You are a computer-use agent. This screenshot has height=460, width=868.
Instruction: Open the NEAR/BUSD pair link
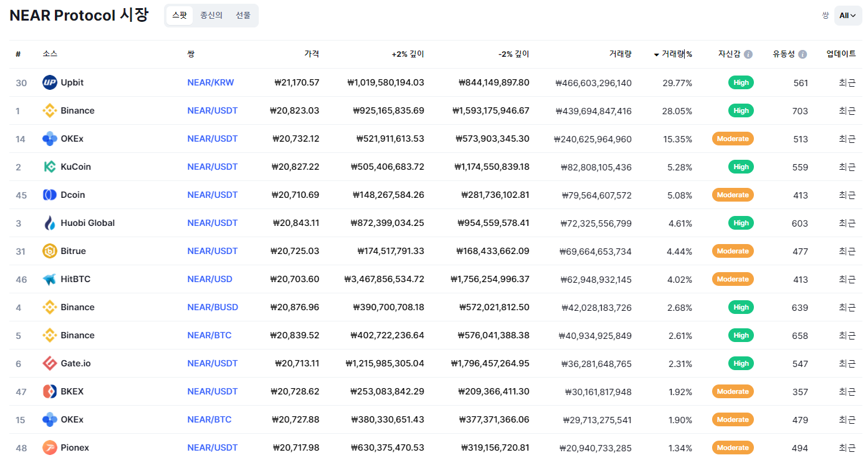tap(213, 307)
